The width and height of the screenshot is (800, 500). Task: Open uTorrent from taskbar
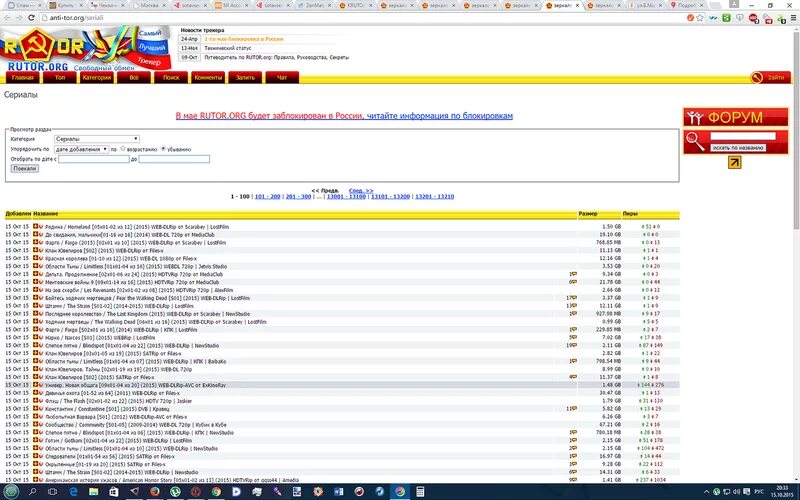point(175,492)
